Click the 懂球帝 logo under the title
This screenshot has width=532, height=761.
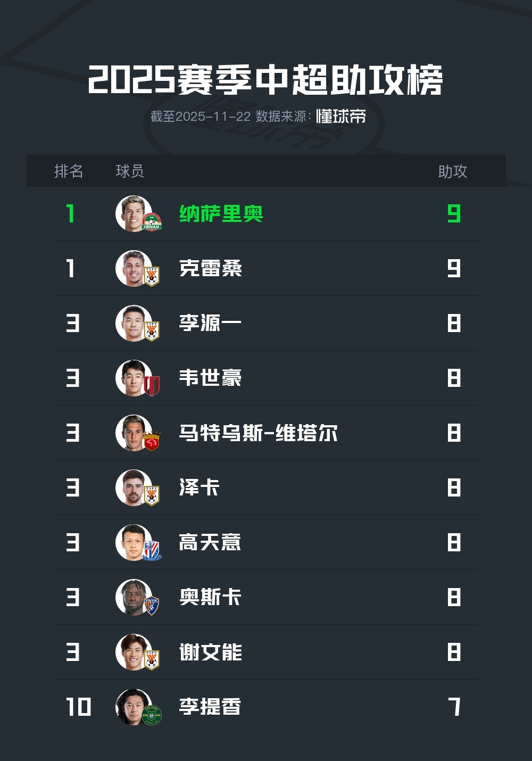point(341,117)
